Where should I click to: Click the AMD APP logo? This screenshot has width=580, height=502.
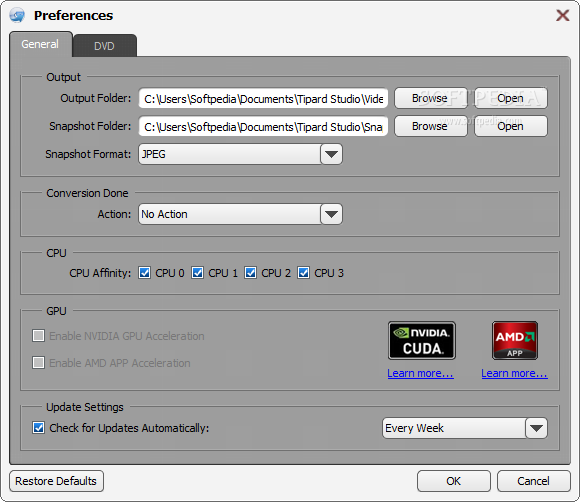click(x=515, y=340)
